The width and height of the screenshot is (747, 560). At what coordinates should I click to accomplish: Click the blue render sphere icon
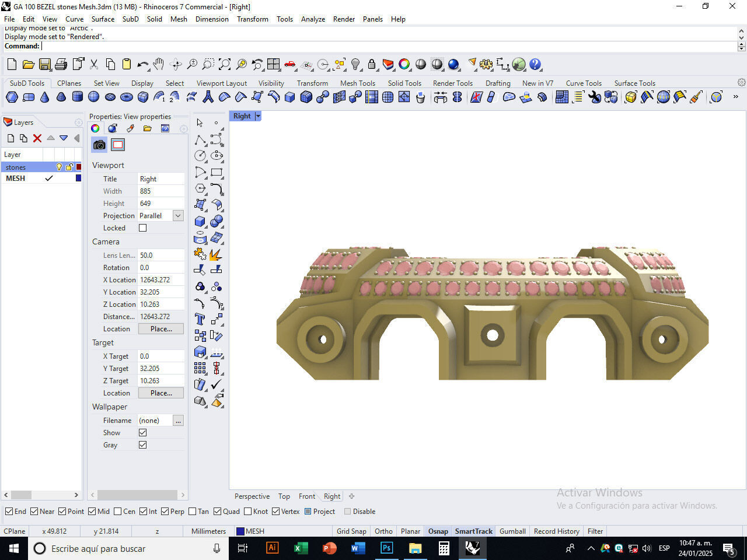pyautogui.click(x=453, y=65)
